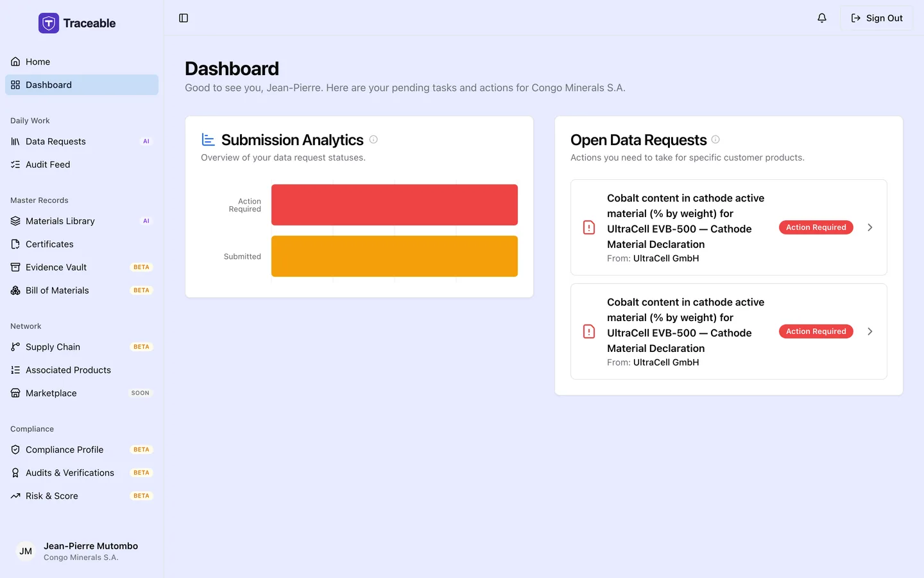Click BETA badge beside Evidence Vault
Screen dimensions: 924x578
[x=141, y=267]
